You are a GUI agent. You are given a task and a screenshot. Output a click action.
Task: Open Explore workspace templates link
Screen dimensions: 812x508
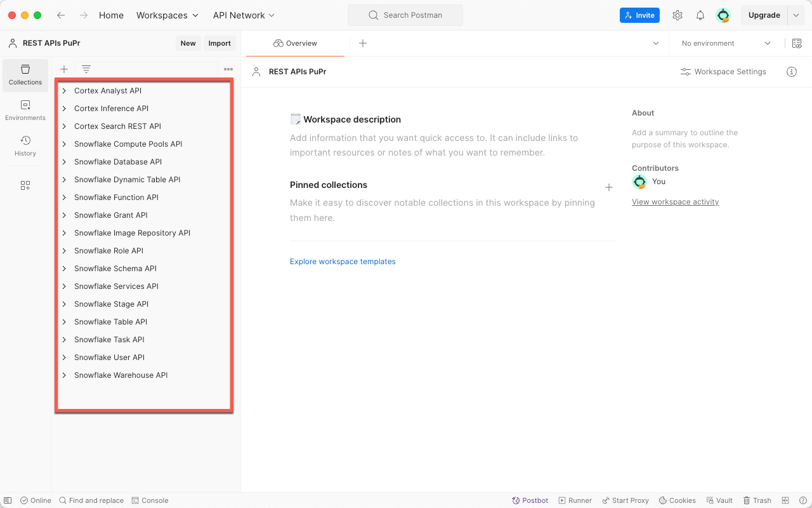[x=343, y=262]
